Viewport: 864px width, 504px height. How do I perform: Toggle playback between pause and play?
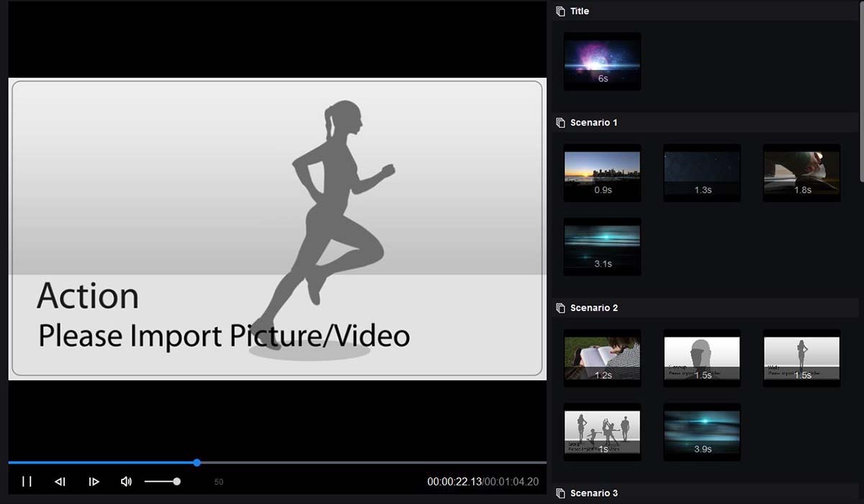[x=27, y=482]
